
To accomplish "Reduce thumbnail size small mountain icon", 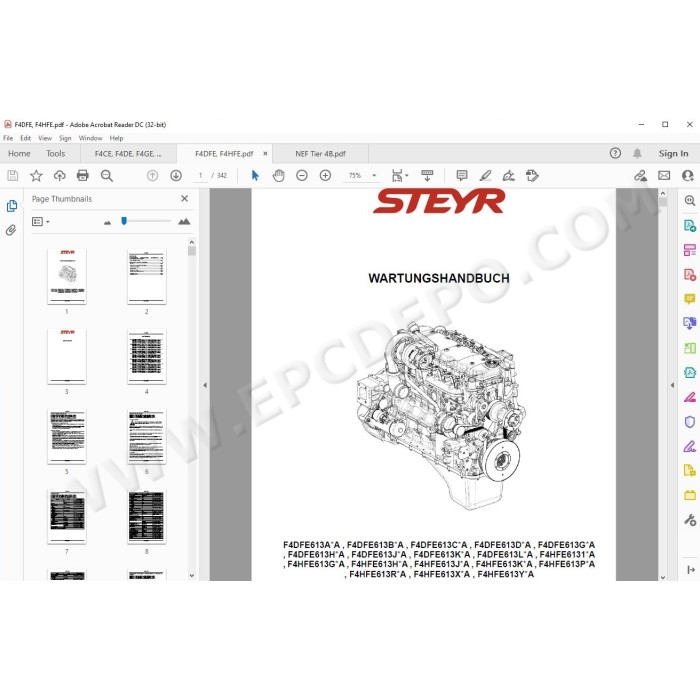I will coord(107,222).
